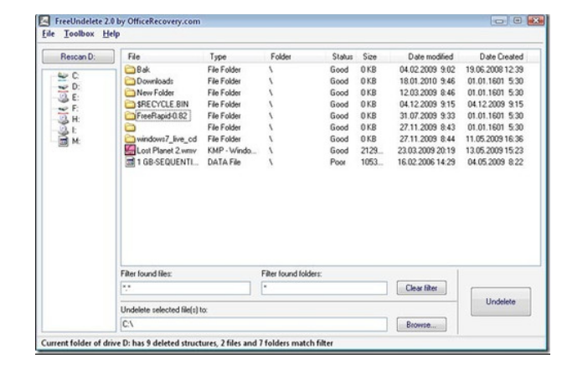Screen dimensions: 588x370
Task: Focus the Filter found files input
Action: 185,288
